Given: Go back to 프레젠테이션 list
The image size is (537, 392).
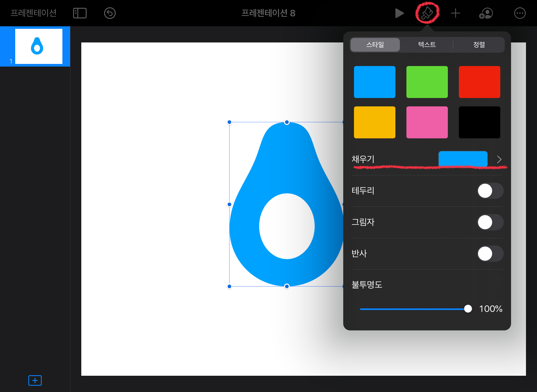Looking at the screenshot, I should pos(34,13).
